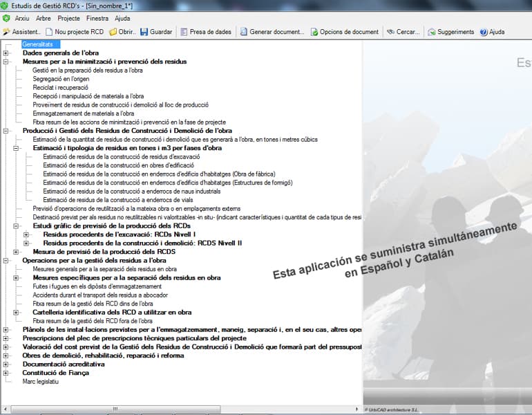Click the scrollbar right arrow

point(357,409)
